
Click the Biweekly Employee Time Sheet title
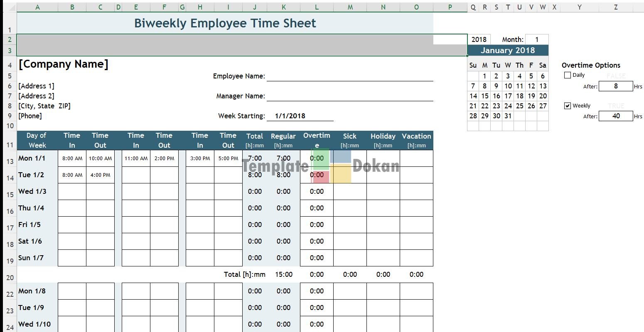pos(225,23)
